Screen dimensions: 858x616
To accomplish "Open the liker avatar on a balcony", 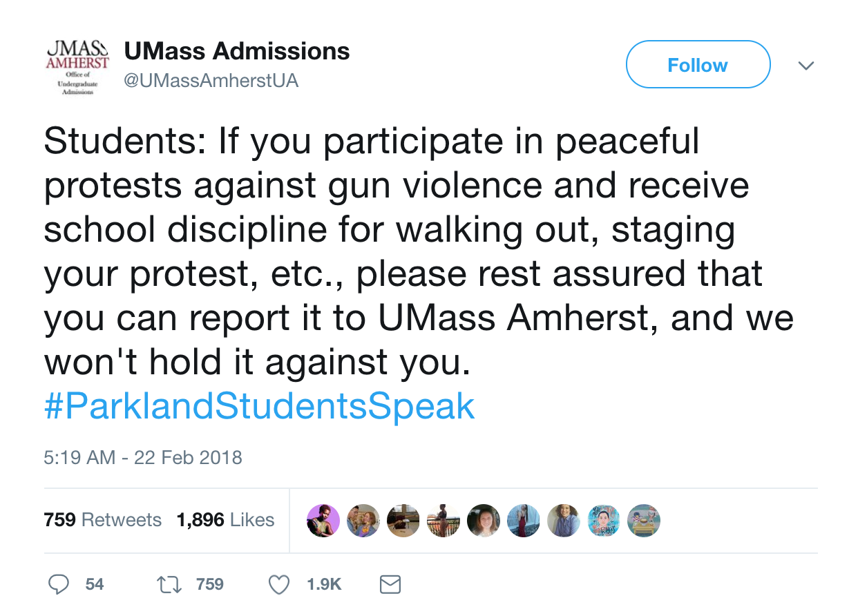I will (444, 520).
